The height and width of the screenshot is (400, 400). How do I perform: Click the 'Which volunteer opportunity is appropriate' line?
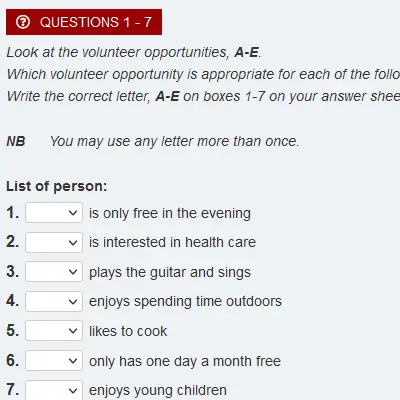(x=203, y=74)
